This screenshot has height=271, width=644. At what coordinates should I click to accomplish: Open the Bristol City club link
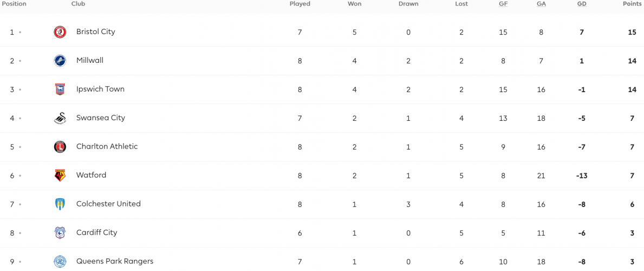point(96,31)
